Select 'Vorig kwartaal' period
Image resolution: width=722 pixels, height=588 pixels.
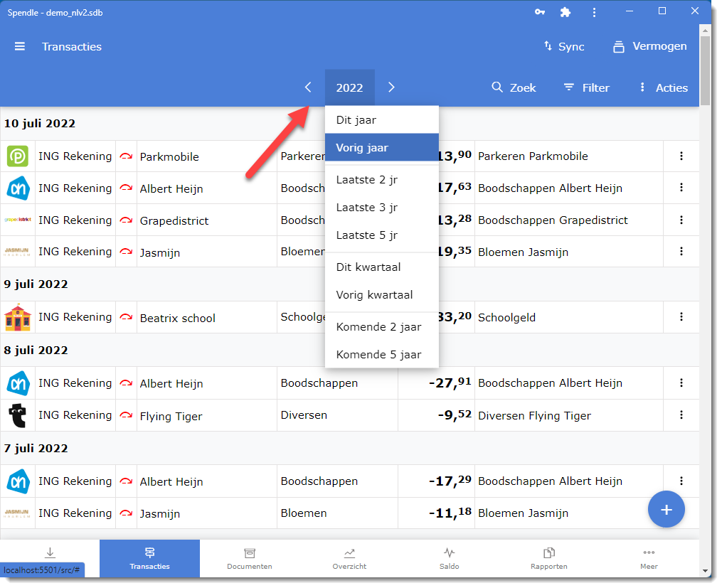click(382, 295)
